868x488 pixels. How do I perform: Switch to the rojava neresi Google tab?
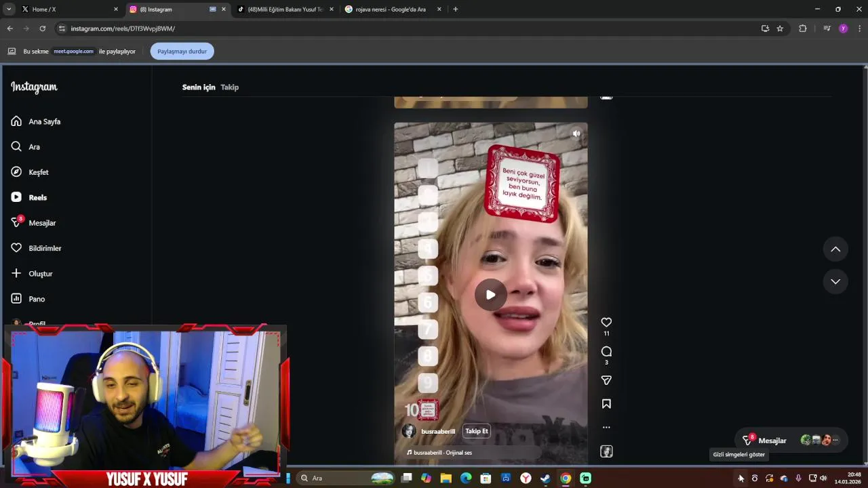[393, 9]
